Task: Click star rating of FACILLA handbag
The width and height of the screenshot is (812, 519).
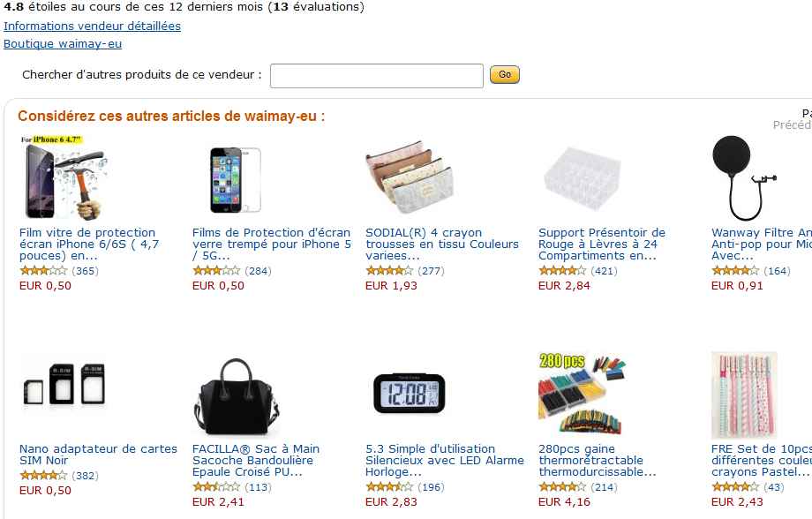Action: tap(217, 487)
